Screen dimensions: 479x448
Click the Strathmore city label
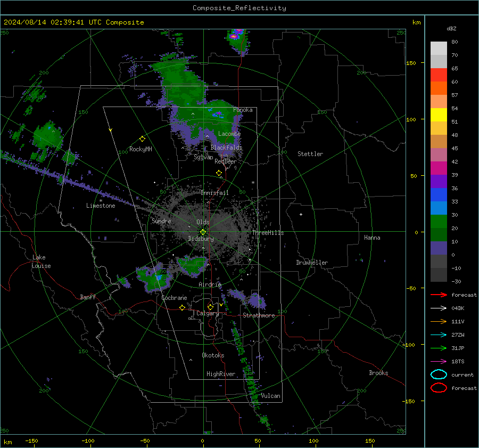coord(259,315)
